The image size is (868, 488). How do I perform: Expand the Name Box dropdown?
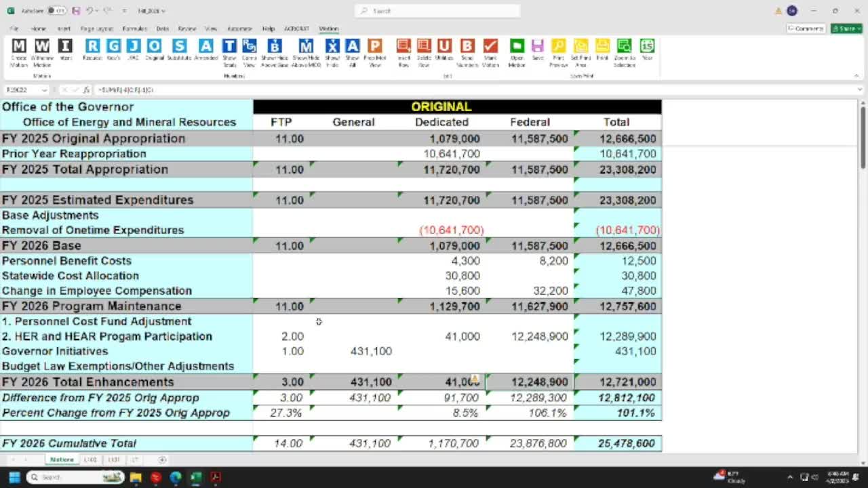44,90
